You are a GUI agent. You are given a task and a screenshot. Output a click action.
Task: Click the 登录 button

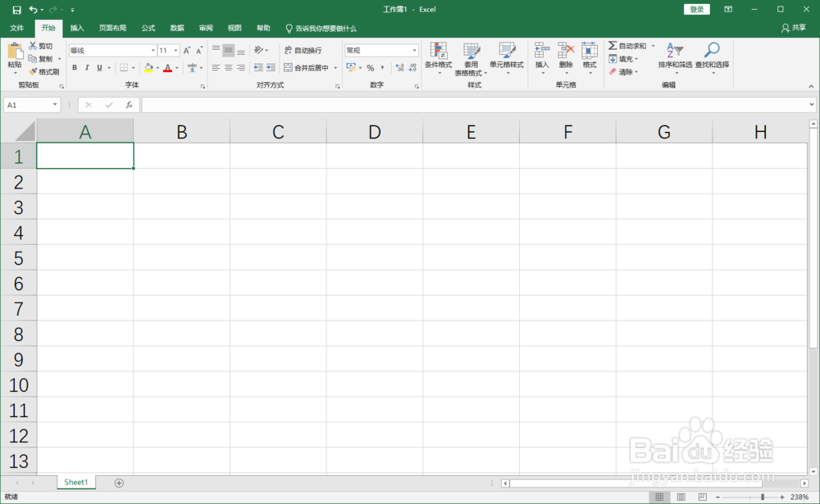[x=696, y=8]
